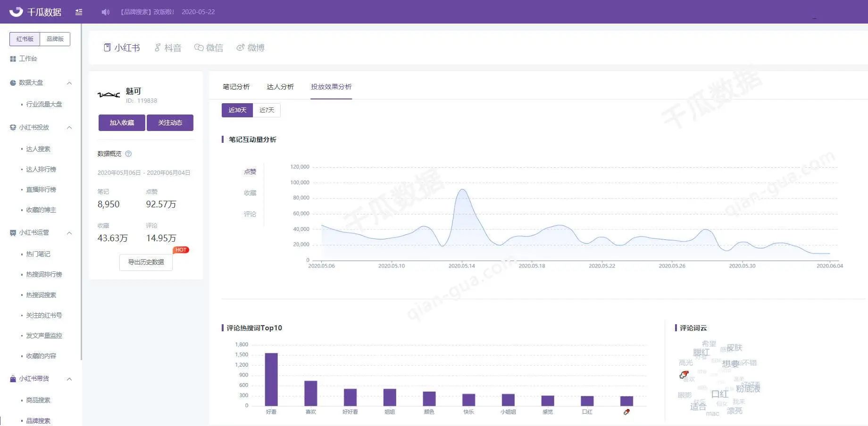Viewport: 868px width, 426px height.
Task: Click the 小红书带货 shopping bag icon
Action: (13, 379)
